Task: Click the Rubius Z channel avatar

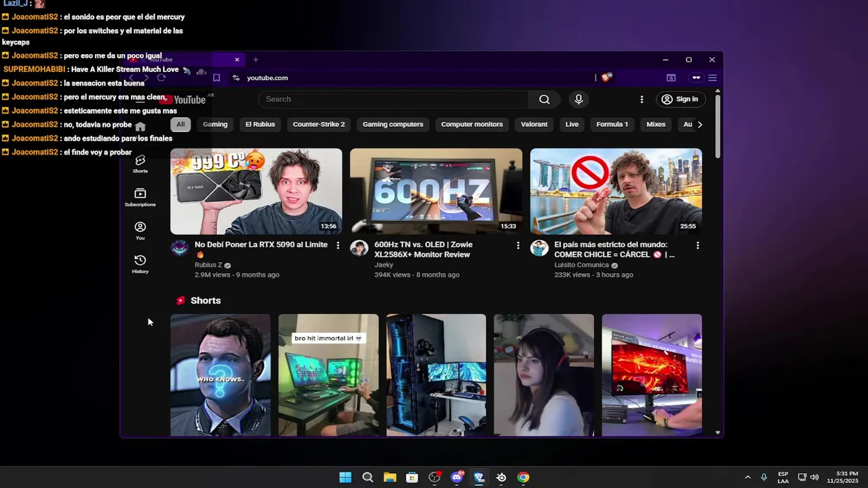Action: tap(180, 248)
